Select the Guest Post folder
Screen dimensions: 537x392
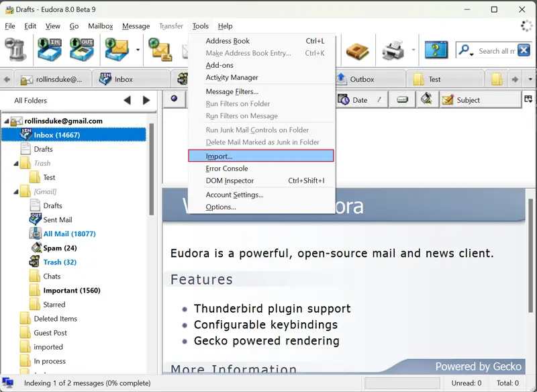50,333
